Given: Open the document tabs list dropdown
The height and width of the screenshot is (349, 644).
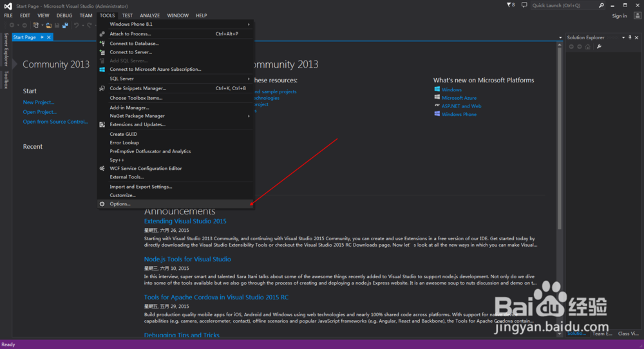Looking at the screenshot, I should [x=560, y=38].
